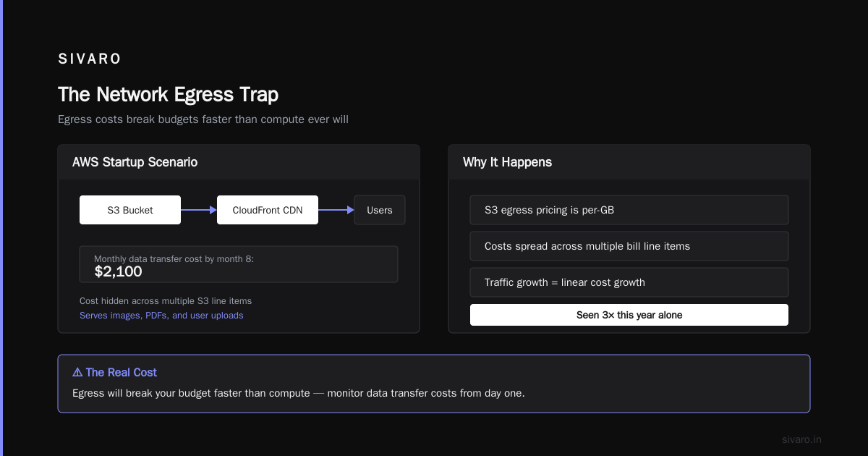Click 'Monthly data transfer cost by month 8' label
Viewport: 868px width, 456px height.
coord(174,258)
